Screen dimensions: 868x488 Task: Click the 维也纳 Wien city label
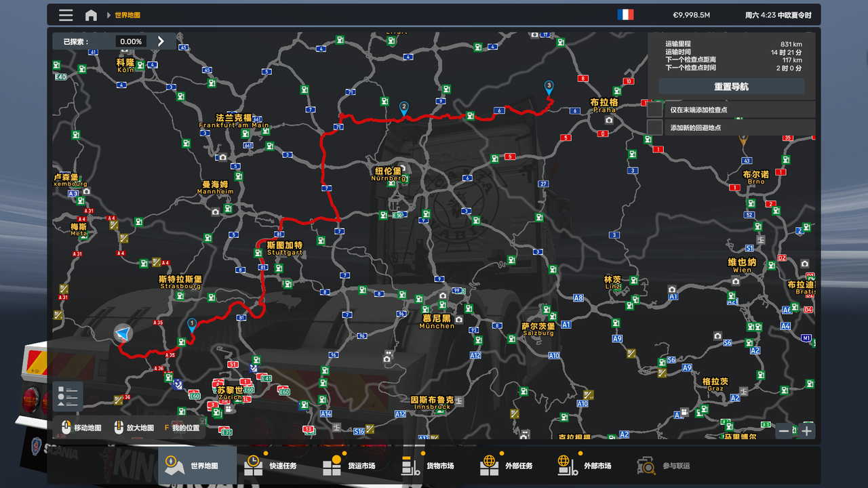point(742,266)
